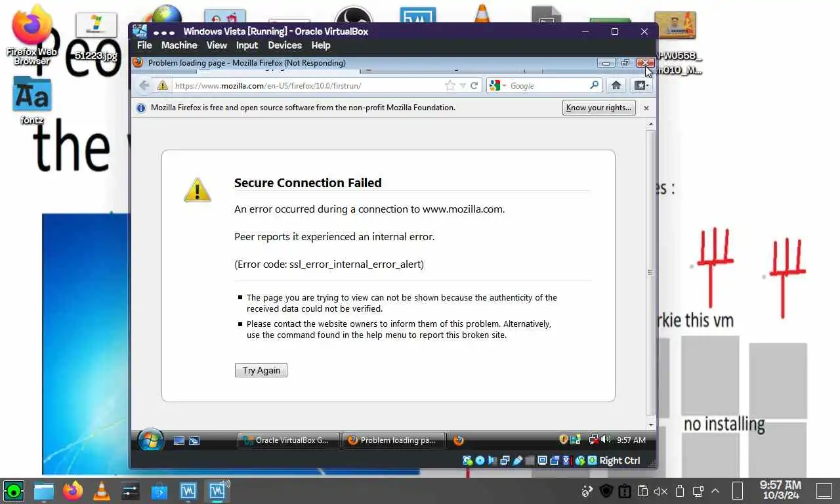840x504 pixels.
Task: Open the VirtualBox File menu
Action: point(144,45)
